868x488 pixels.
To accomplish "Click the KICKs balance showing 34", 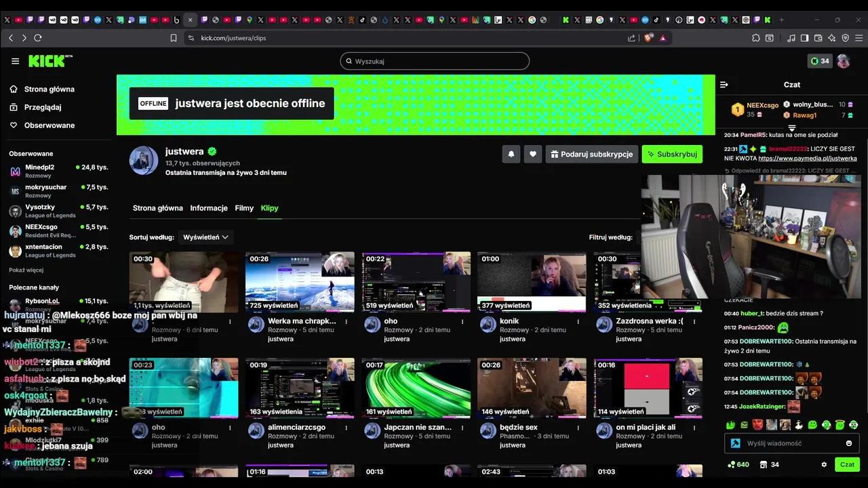I will [820, 61].
